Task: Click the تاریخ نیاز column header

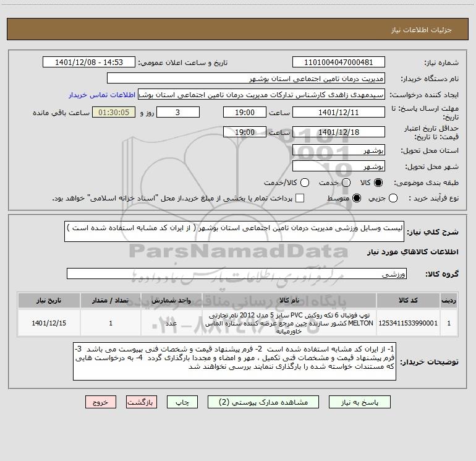Action: coord(49,300)
